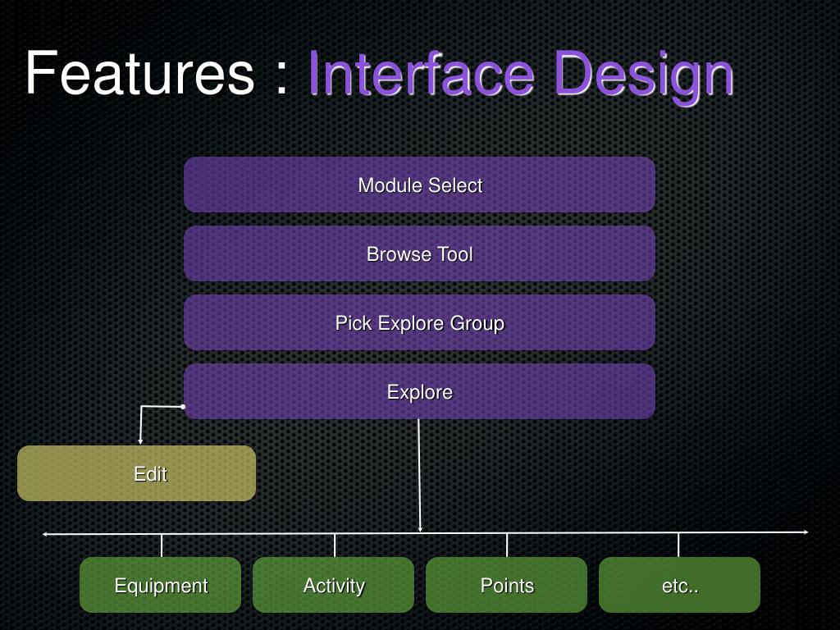This screenshot has height=630, width=840.
Task: Open the green Equipment box
Action: (x=161, y=585)
